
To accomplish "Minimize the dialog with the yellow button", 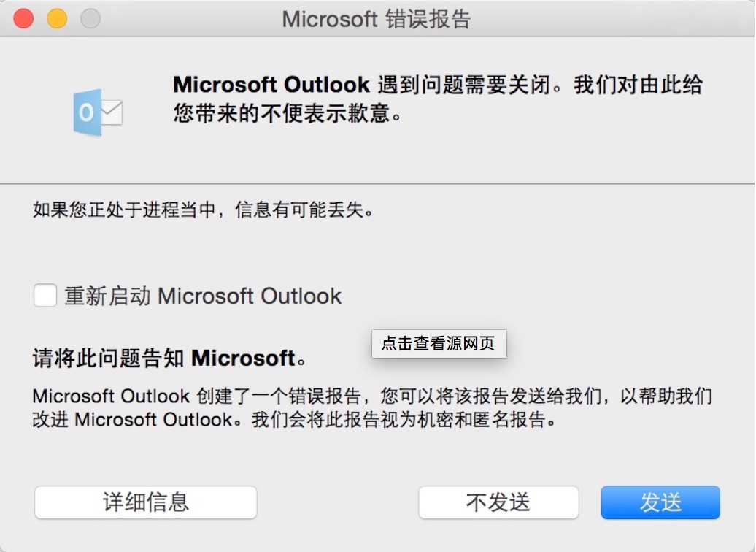I will click(x=57, y=18).
